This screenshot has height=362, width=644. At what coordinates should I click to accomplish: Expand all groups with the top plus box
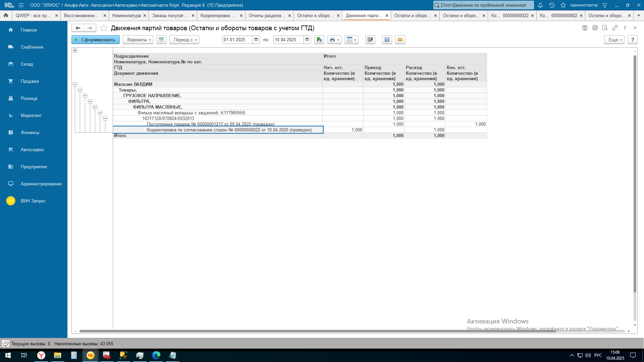pos(75,51)
